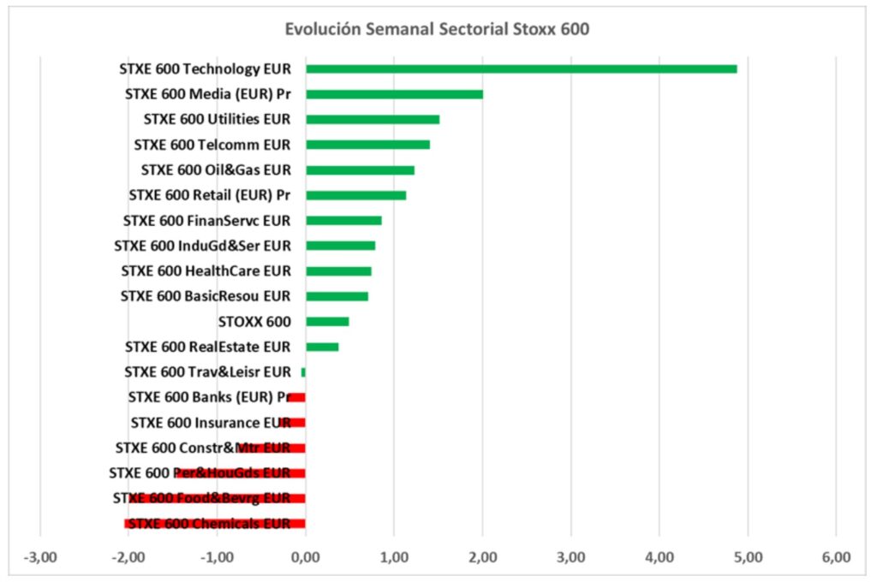Click the STXE 600 Technology EUR label
Image resolution: width=877 pixels, height=588 pixels.
(x=205, y=69)
